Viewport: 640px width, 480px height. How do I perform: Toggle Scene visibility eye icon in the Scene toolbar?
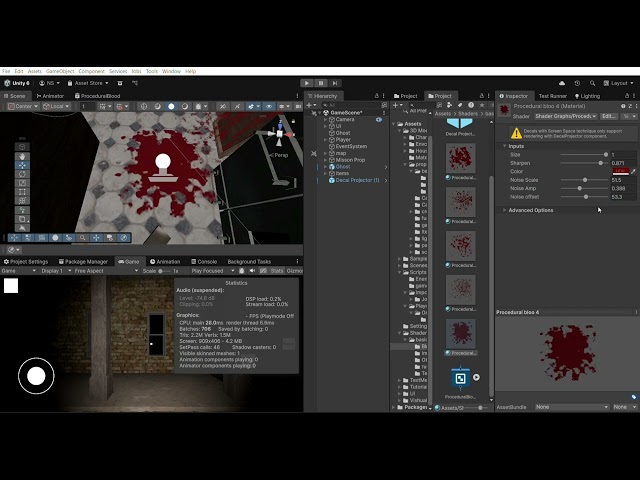269,106
